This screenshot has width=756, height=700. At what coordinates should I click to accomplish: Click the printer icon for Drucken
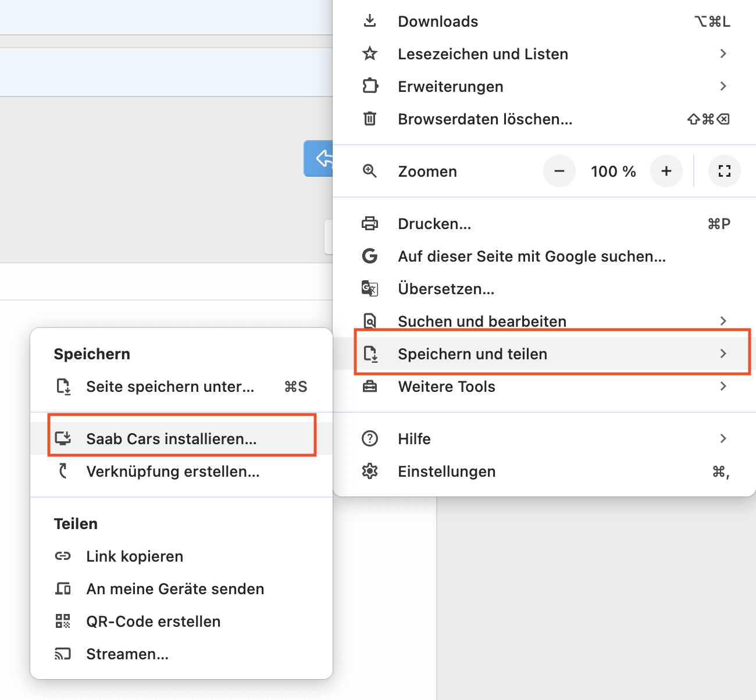click(x=370, y=223)
